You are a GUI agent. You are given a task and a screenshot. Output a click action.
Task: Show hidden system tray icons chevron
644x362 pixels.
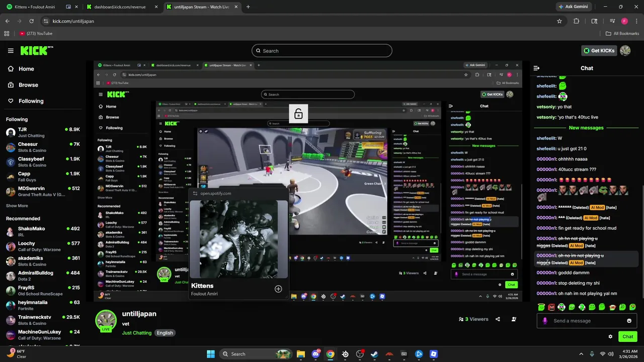(580, 354)
